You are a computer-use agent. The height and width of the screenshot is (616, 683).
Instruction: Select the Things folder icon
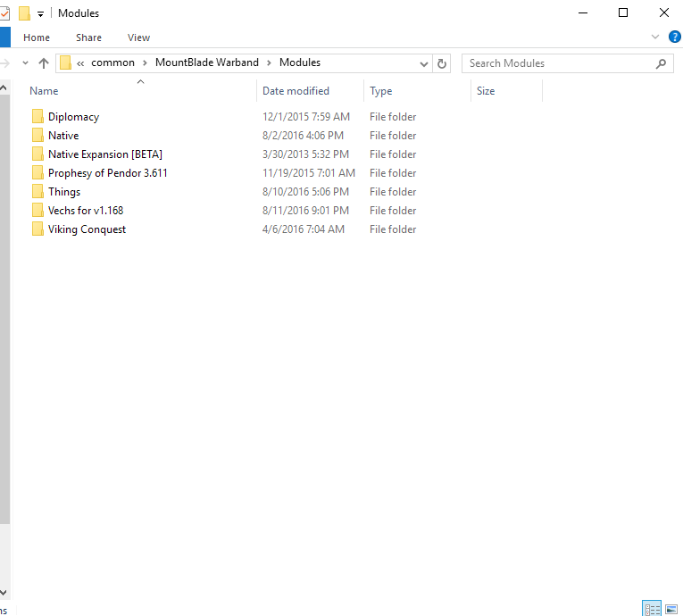click(37, 191)
